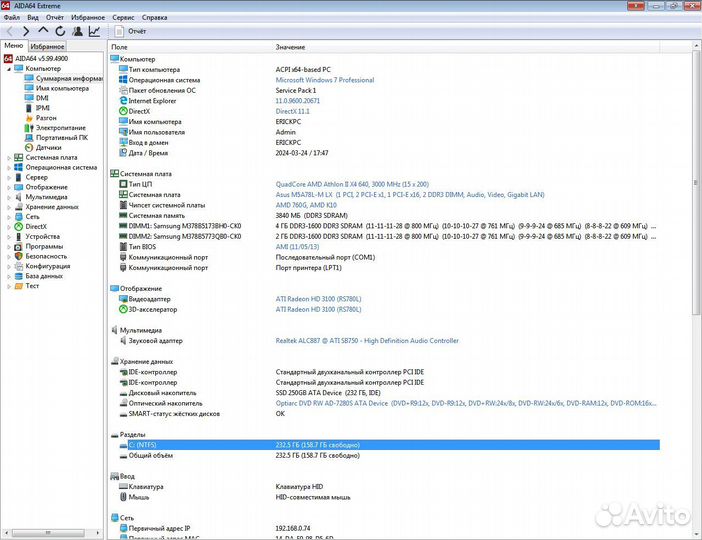Select the Конфигурация icon in tree
Screen dimensions: 702x540
pyautogui.click(x=18, y=266)
